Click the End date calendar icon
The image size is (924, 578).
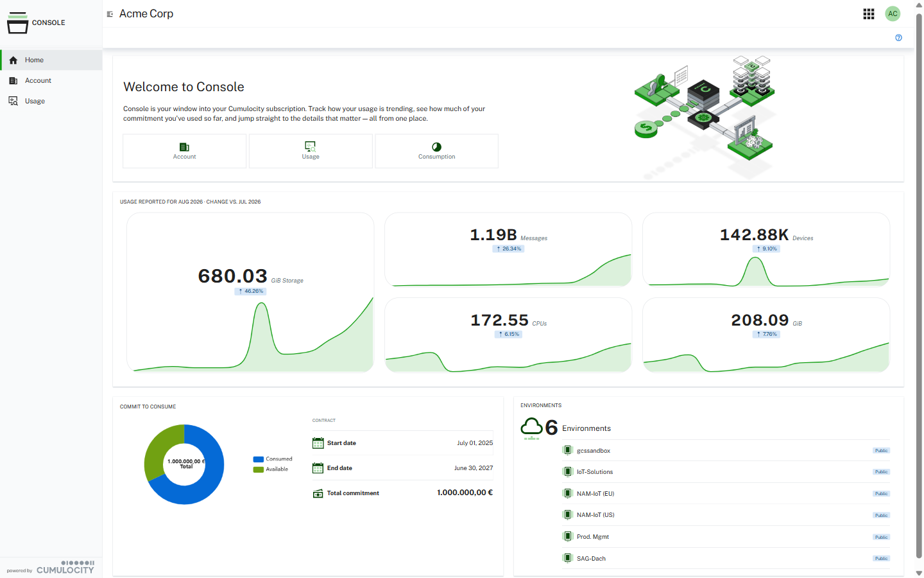(x=318, y=468)
